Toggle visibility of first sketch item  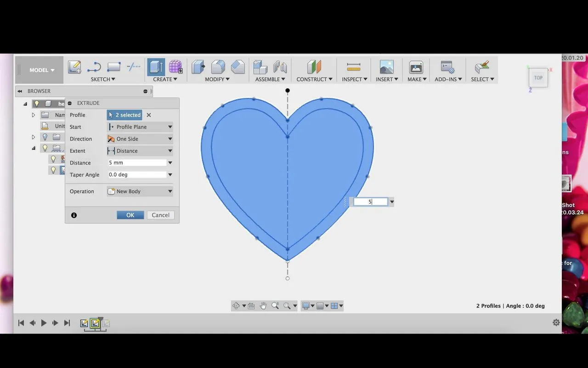53,159
